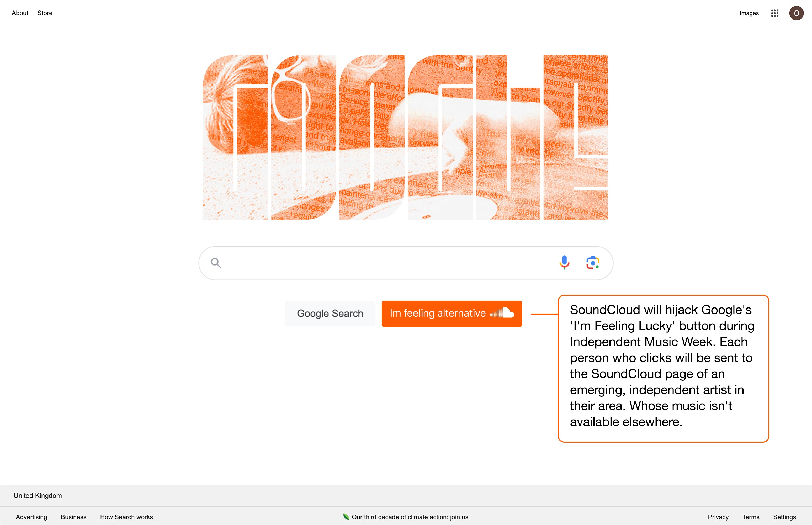
Task: Go to the Images link
Action: (x=749, y=13)
